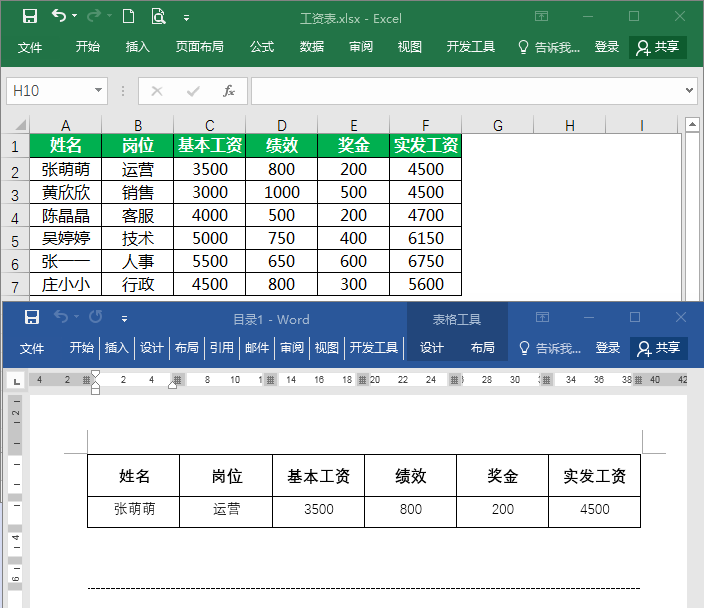Select the 实发工资 header cell in Excel
704x608 pixels.
425,145
